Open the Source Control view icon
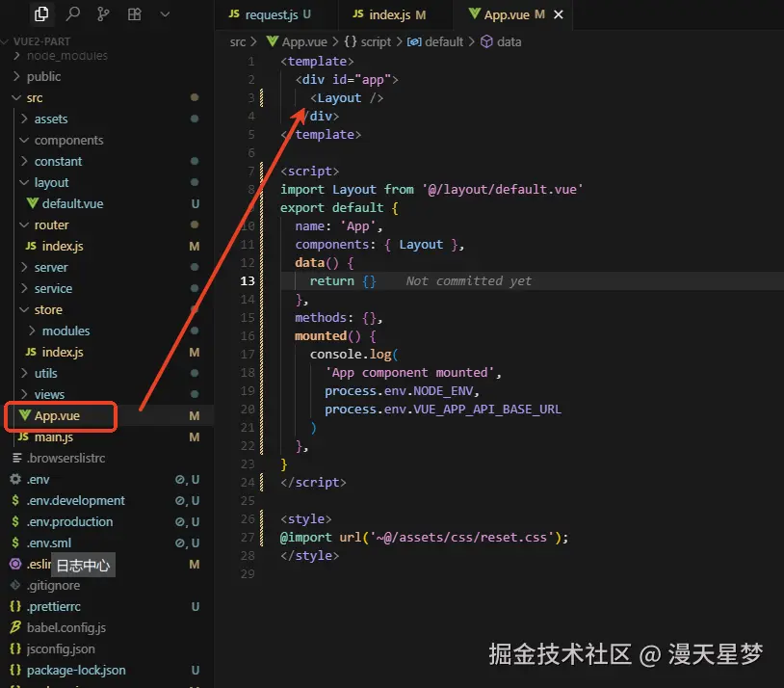The height and width of the screenshot is (688, 784). (103, 14)
